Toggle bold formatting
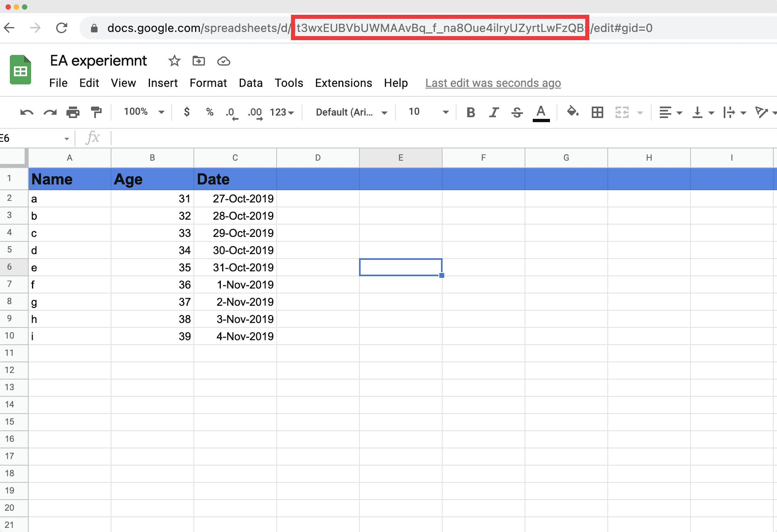777x532 pixels. click(x=470, y=112)
